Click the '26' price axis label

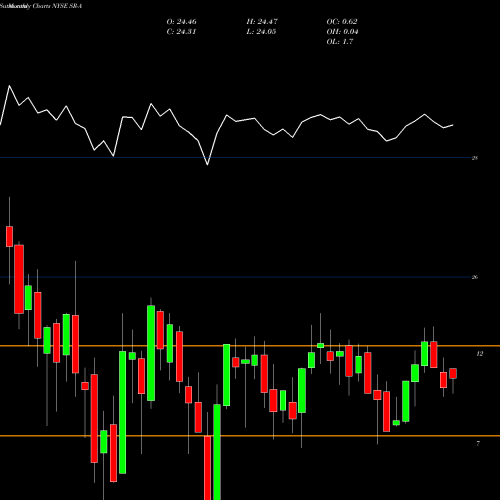click(x=475, y=277)
